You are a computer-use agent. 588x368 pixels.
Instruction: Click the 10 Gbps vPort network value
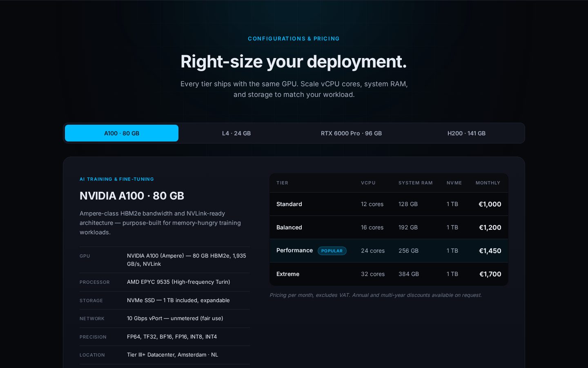pos(175,318)
